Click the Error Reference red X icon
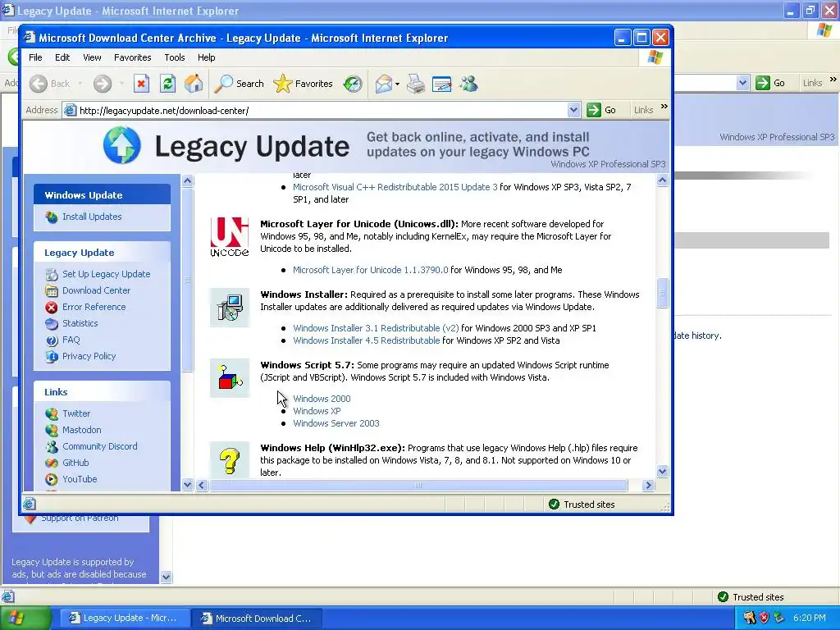This screenshot has width=840, height=630. pyautogui.click(x=52, y=307)
